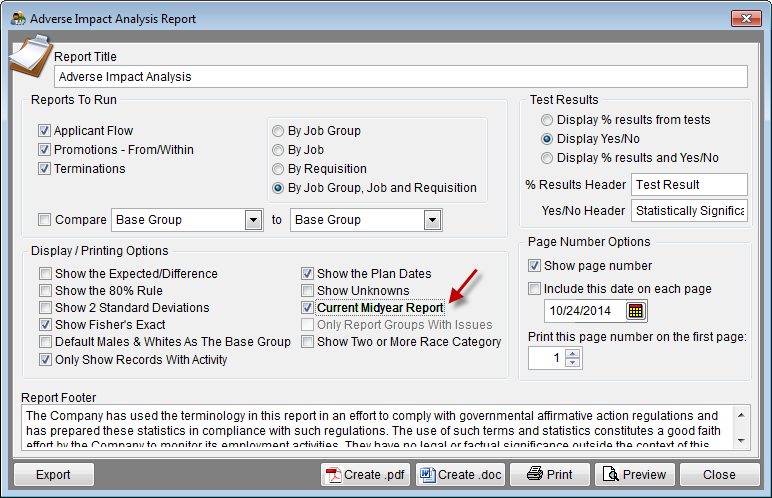Click the Export button
772x498 pixels.
[x=53, y=474]
